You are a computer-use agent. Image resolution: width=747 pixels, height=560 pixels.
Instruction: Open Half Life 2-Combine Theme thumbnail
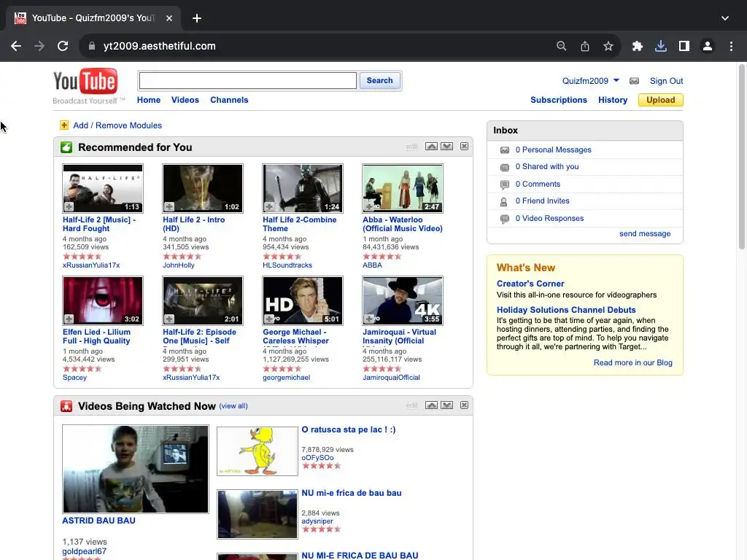click(303, 188)
